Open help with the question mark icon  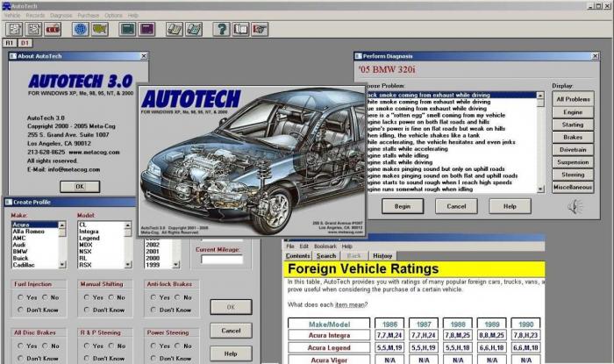click(x=221, y=29)
